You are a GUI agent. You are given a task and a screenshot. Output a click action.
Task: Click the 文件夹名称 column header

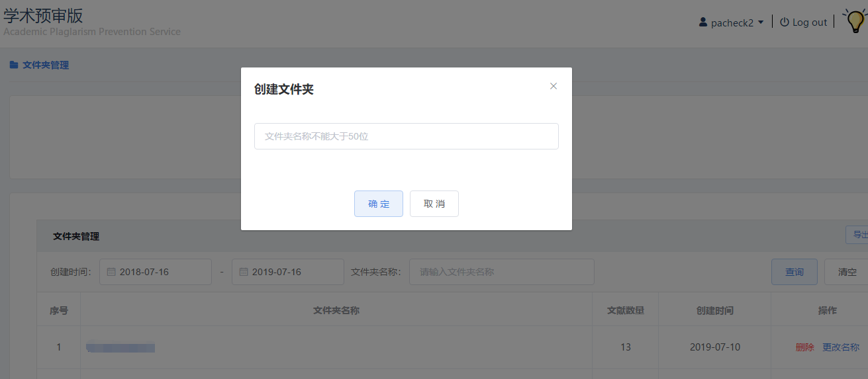(336, 310)
